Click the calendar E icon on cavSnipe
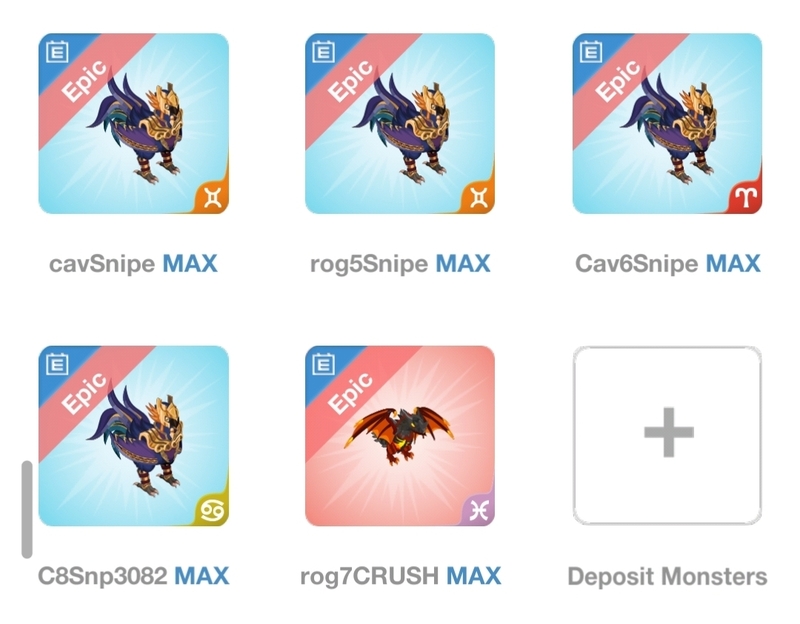Screen dimensions: 800x624 [x=57, y=52]
